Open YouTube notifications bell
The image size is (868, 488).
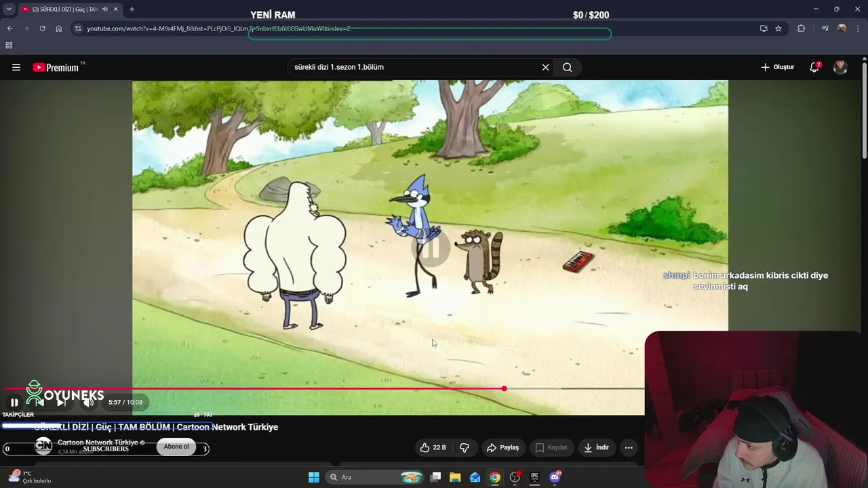click(x=814, y=67)
